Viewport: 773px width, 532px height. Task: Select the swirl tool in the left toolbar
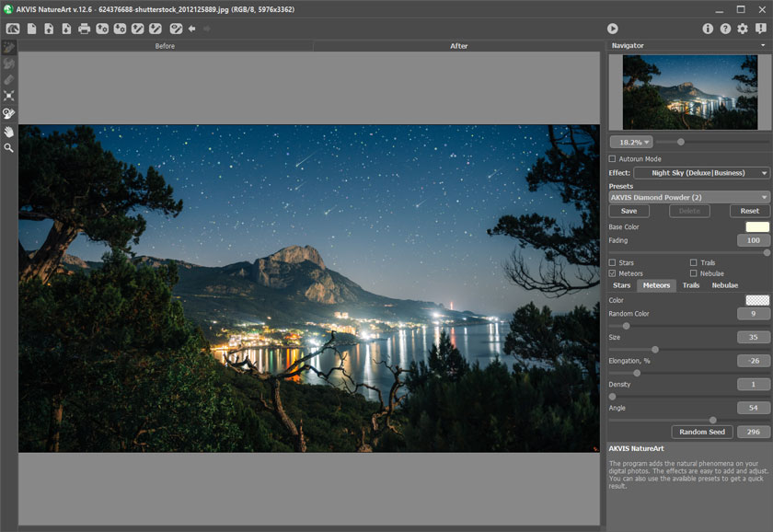9,64
